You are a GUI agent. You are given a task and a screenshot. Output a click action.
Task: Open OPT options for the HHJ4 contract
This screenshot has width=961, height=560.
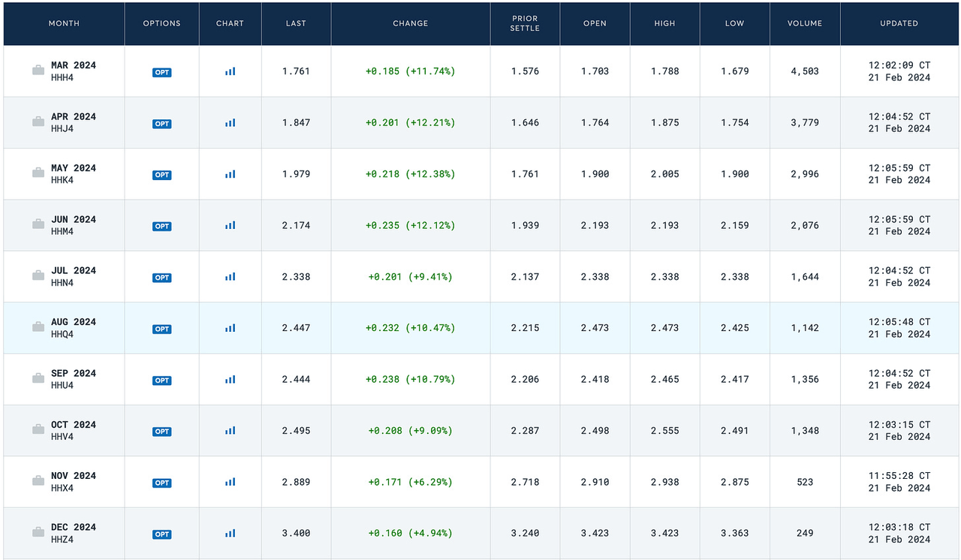coord(162,124)
